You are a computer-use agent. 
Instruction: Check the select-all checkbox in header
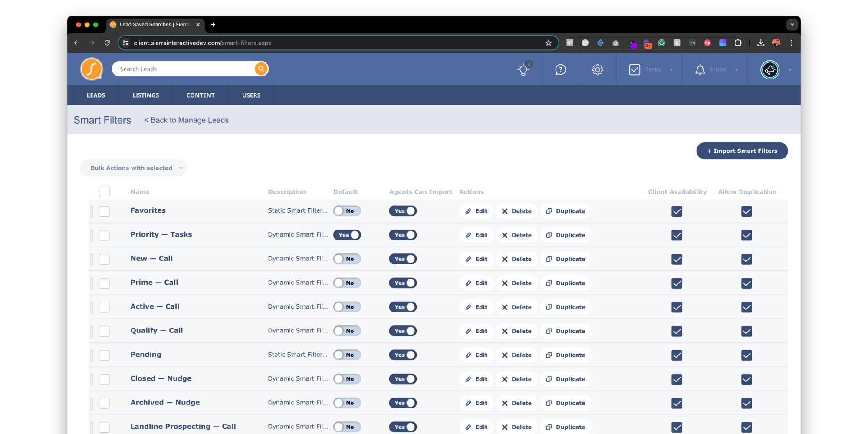pyautogui.click(x=104, y=192)
